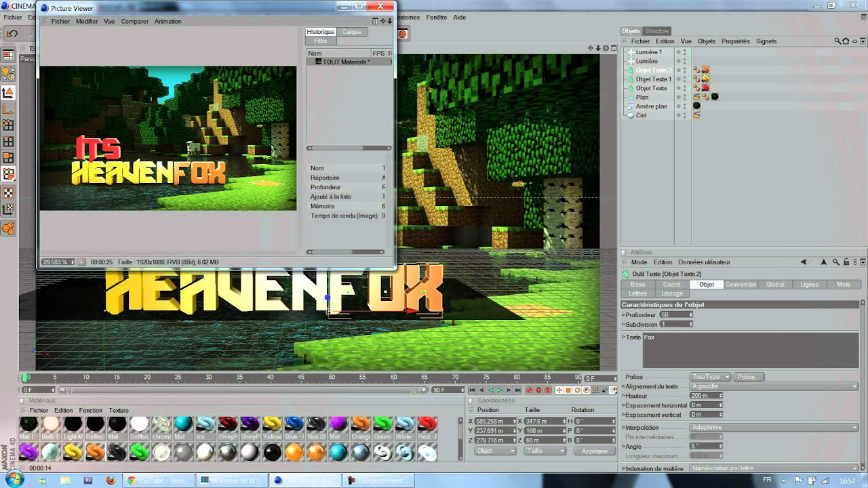
Task: Toggle visibility dots of Objet Texte
Action: click(684, 88)
